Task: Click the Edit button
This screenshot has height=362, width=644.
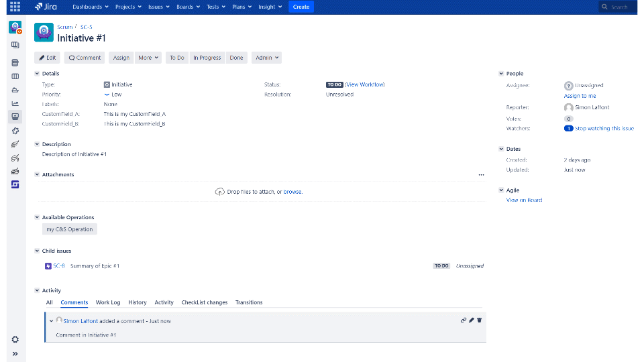Action: (47, 58)
